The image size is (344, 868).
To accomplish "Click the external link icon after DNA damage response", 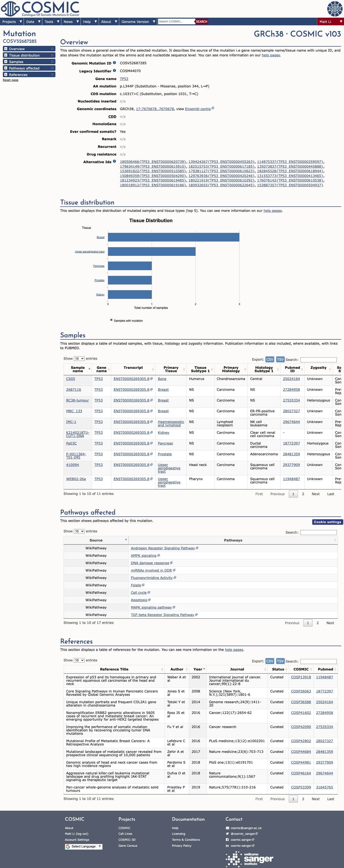I will 171,563.
